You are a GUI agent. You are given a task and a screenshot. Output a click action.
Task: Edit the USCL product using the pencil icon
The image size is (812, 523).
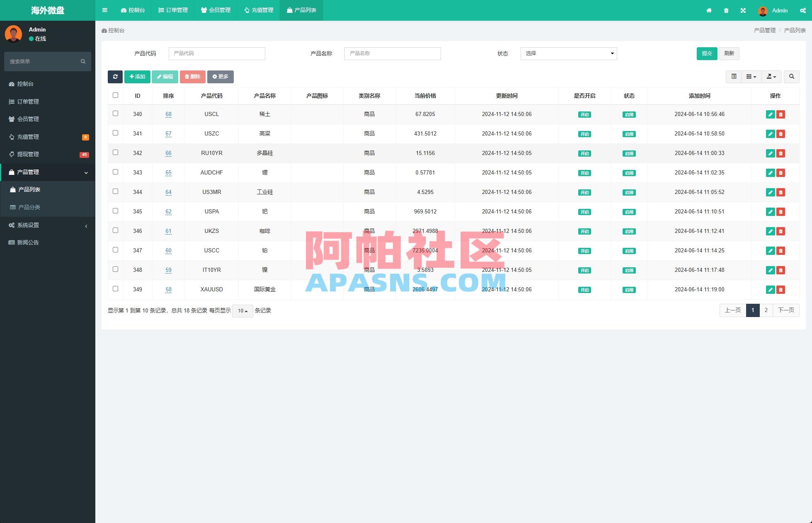(770, 114)
